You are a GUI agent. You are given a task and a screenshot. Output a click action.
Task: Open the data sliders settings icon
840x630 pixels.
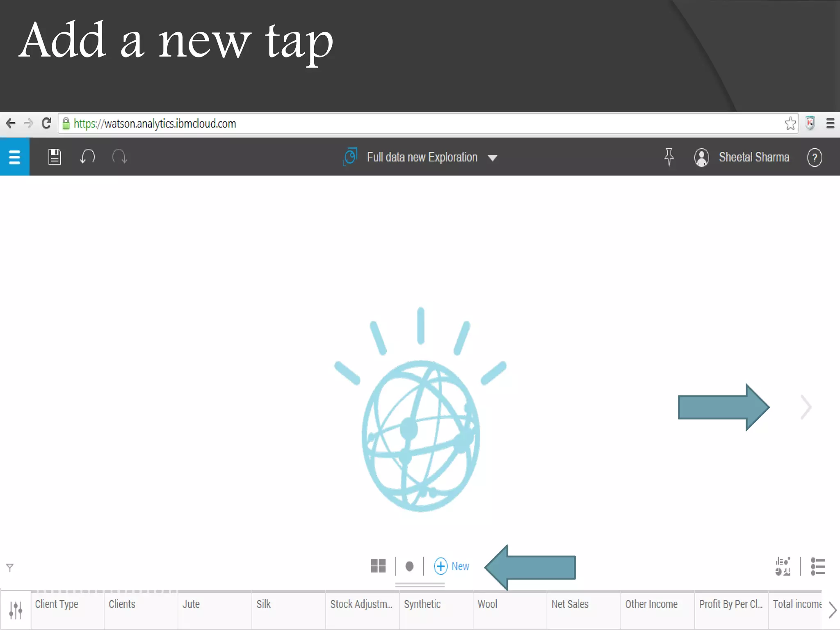[x=16, y=610]
